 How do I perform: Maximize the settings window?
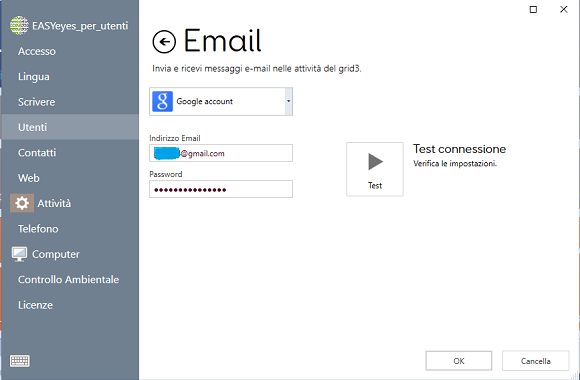(533, 10)
